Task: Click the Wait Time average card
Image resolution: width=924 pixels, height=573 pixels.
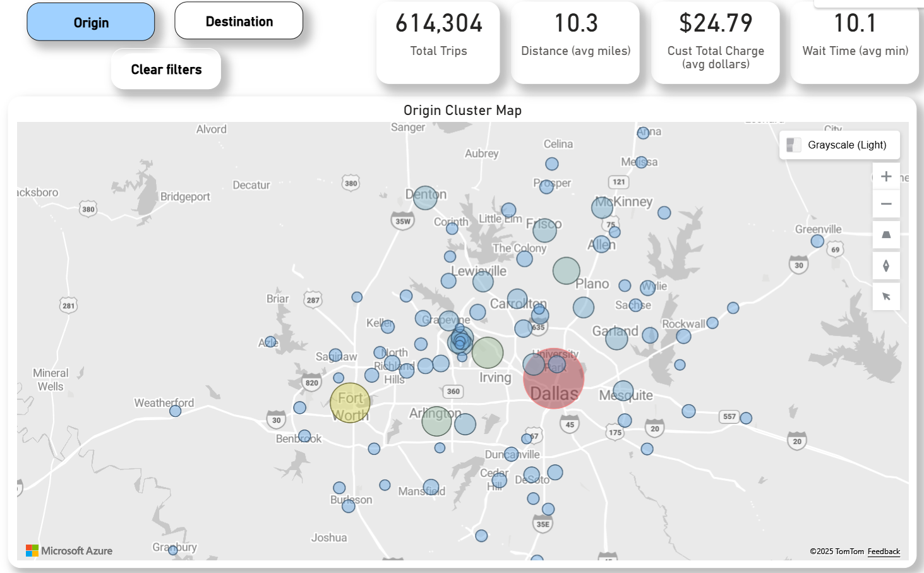Action: (x=855, y=42)
